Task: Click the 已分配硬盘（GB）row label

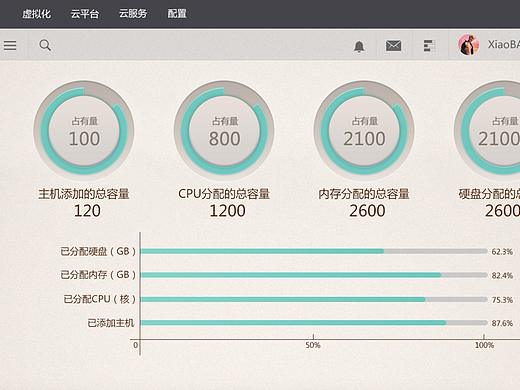Action: [98, 251]
